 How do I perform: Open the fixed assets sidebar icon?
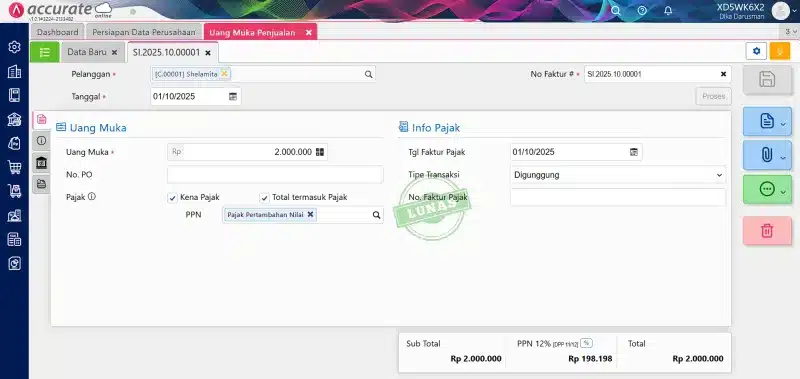(14, 215)
